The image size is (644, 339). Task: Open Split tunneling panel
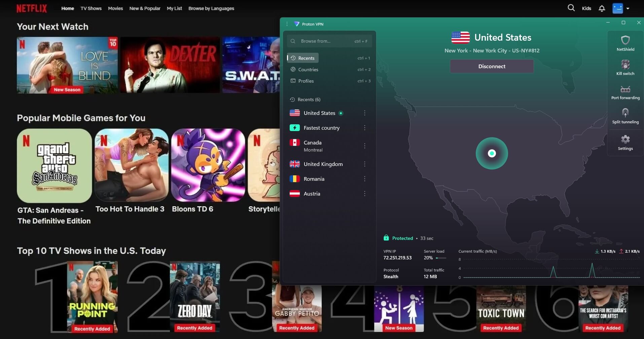coord(625,116)
